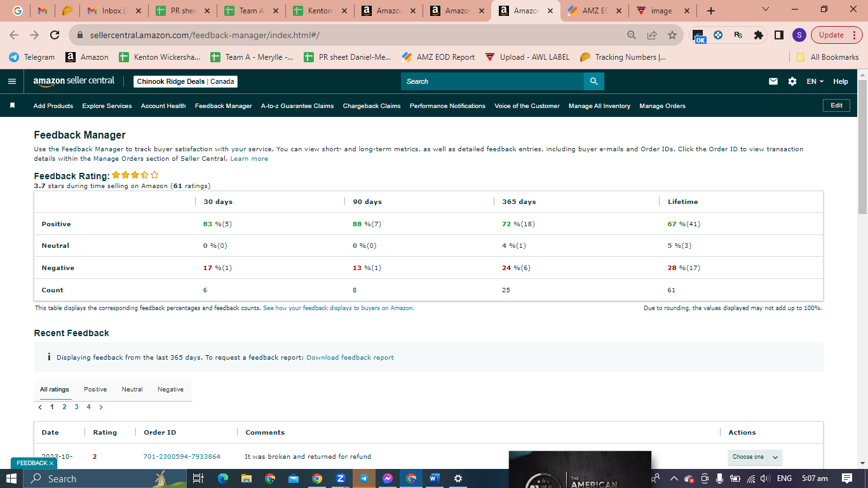Image resolution: width=868 pixels, height=488 pixels.
Task: Open Windows Settings from the taskbar
Action: coord(458,478)
